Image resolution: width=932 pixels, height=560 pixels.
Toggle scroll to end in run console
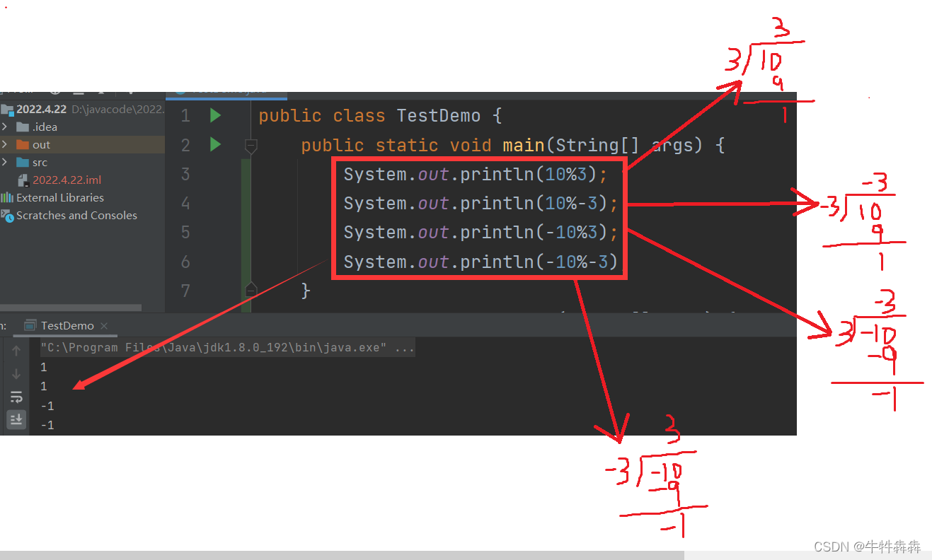click(x=16, y=419)
